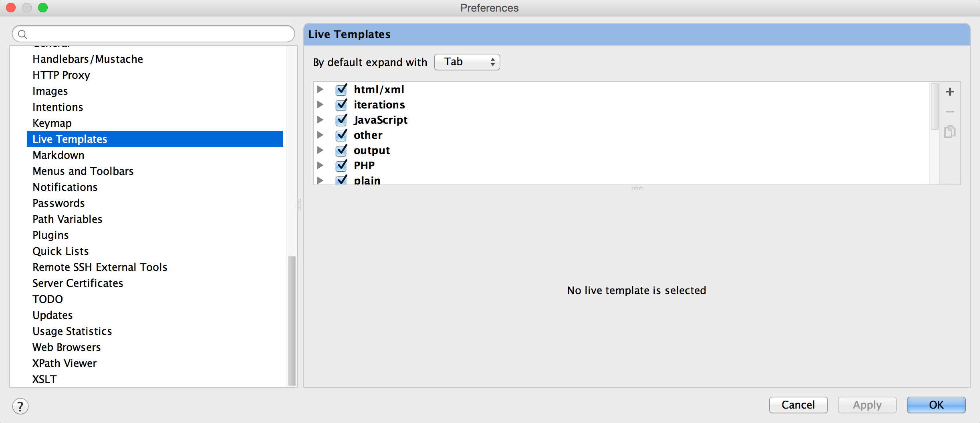Screen dimensions: 980x423
Task: Click the plus icon to add a live template
Action: pyautogui.click(x=950, y=91)
